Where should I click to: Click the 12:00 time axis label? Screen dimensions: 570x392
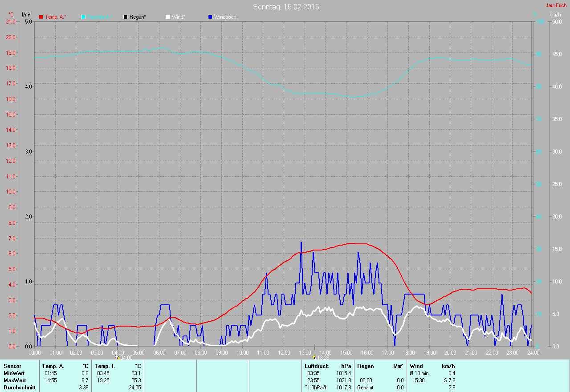(x=284, y=353)
